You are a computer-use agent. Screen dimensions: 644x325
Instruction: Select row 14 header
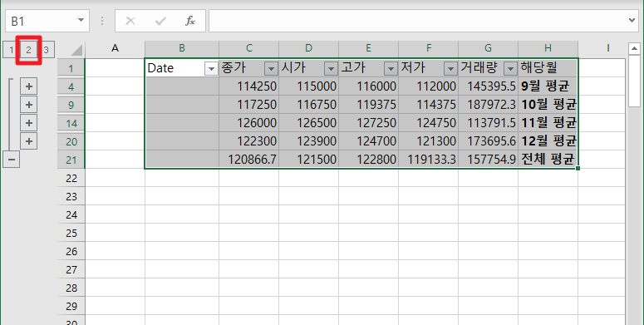[71, 123]
